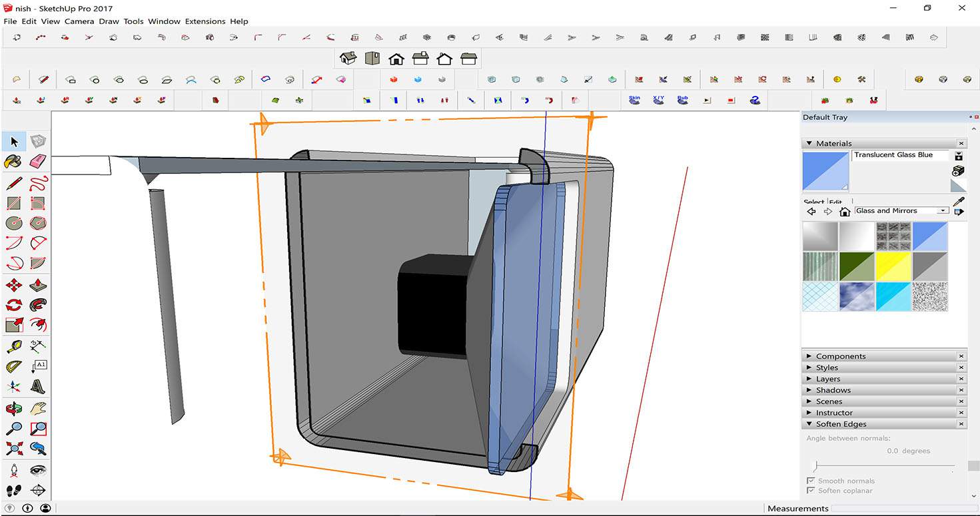
Task: Select the Look Around eye tool
Action: click(x=38, y=470)
